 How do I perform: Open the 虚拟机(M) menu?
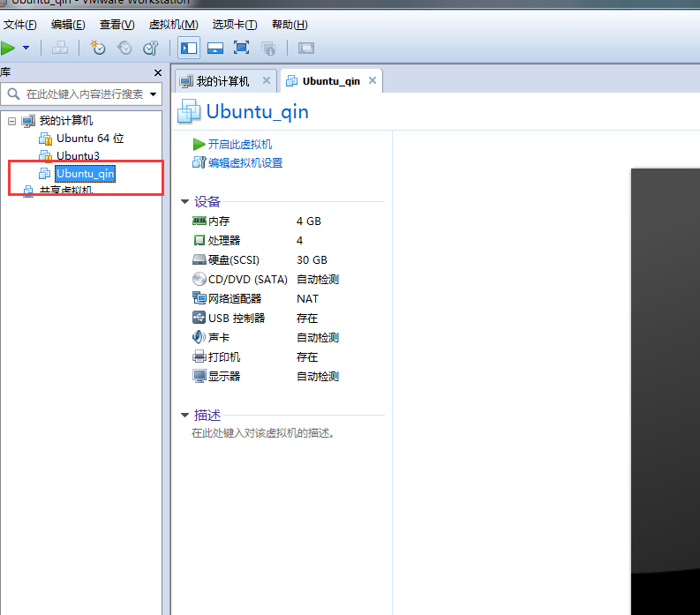click(174, 25)
